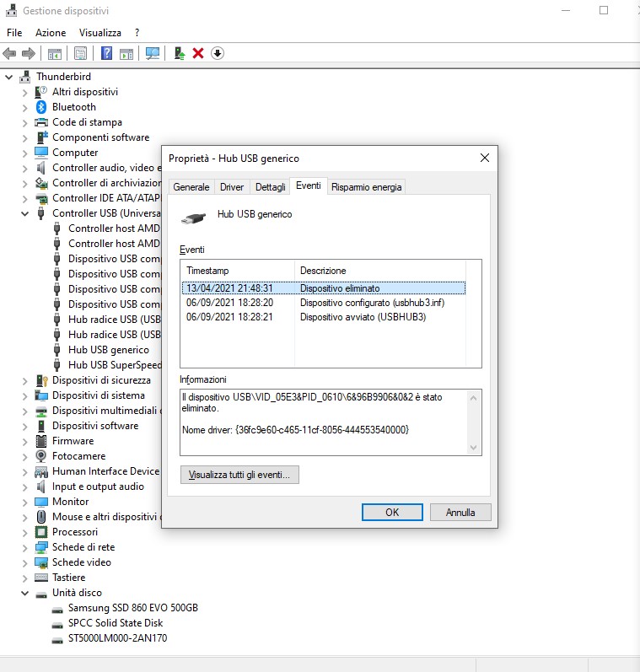Click the OK button
Viewport: 640px width, 672px height.
click(x=392, y=512)
